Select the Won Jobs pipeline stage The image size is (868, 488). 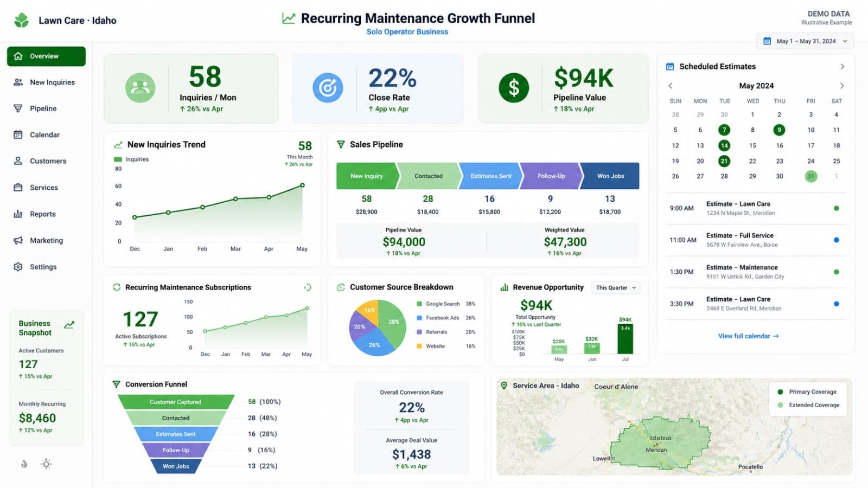point(610,176)
